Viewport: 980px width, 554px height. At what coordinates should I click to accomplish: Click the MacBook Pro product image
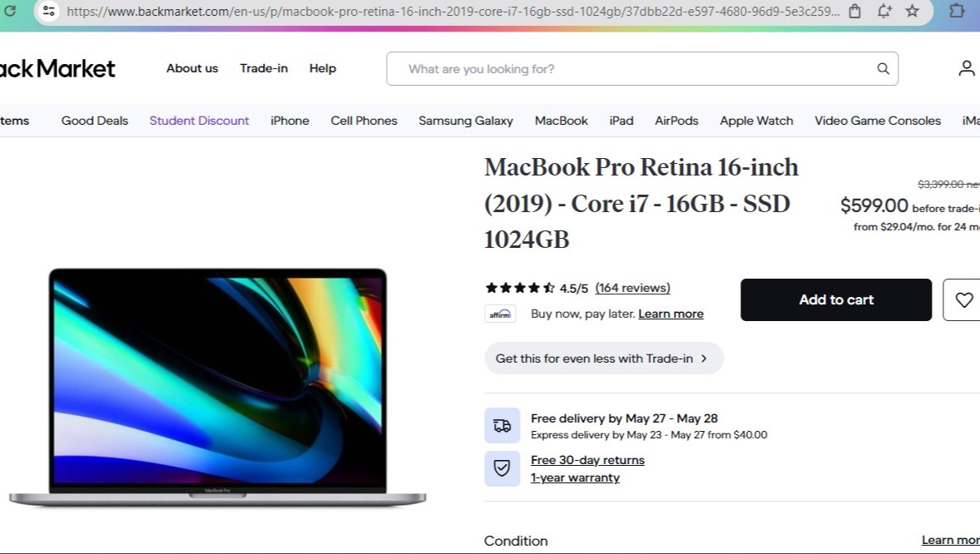pyautogui.click(x=217, y=387)
